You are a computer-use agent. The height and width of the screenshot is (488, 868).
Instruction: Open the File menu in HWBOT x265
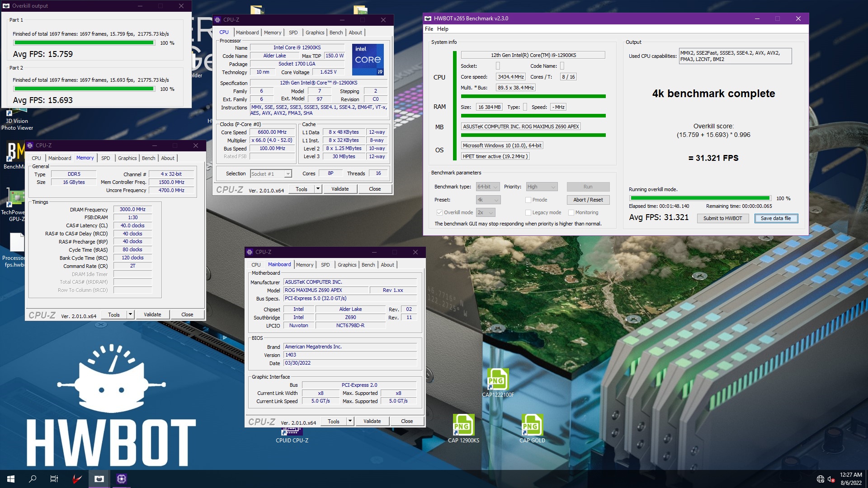[x=429, y=29]
